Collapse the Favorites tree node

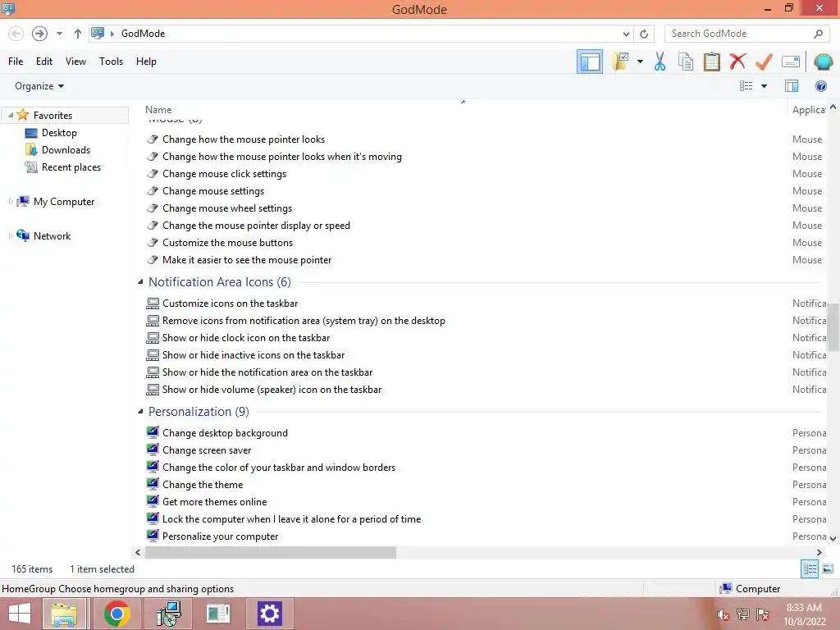tap(10, 115)
